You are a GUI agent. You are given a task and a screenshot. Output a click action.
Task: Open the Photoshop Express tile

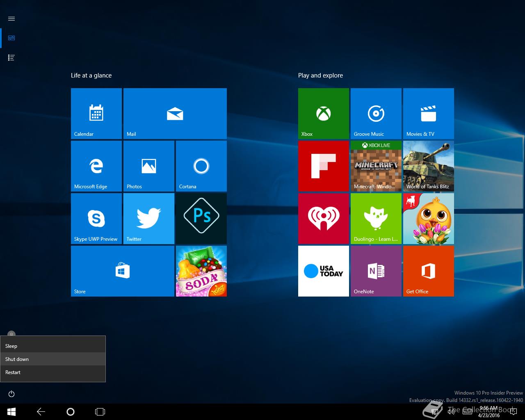(201, 219)
